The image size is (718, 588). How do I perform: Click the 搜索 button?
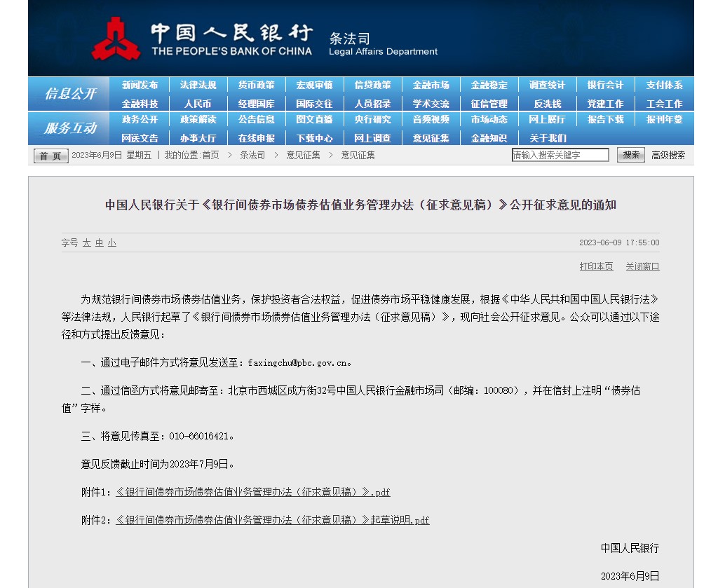pyautogui.click(x=630, y=155)
